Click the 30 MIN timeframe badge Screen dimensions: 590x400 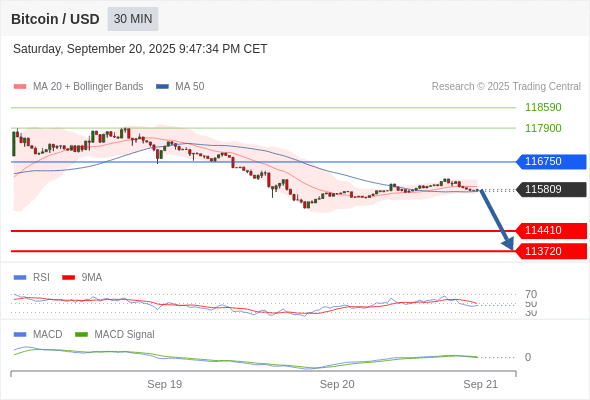(x=133, y=19)
